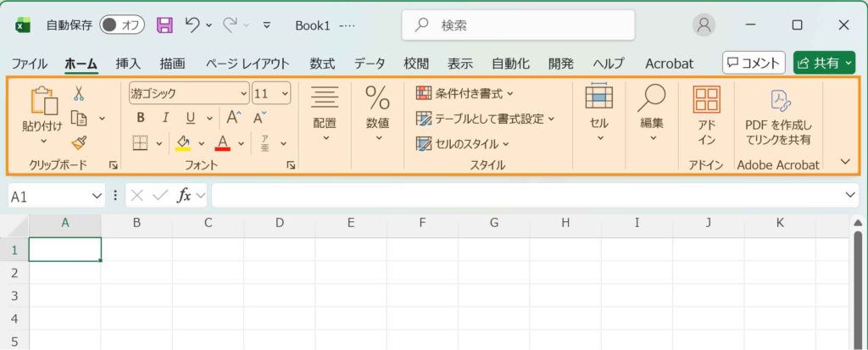Open Customize Quick Access Toolbar menu
Image resolution: width=868 pixels, height=350 pixels.
click(267, 25)
